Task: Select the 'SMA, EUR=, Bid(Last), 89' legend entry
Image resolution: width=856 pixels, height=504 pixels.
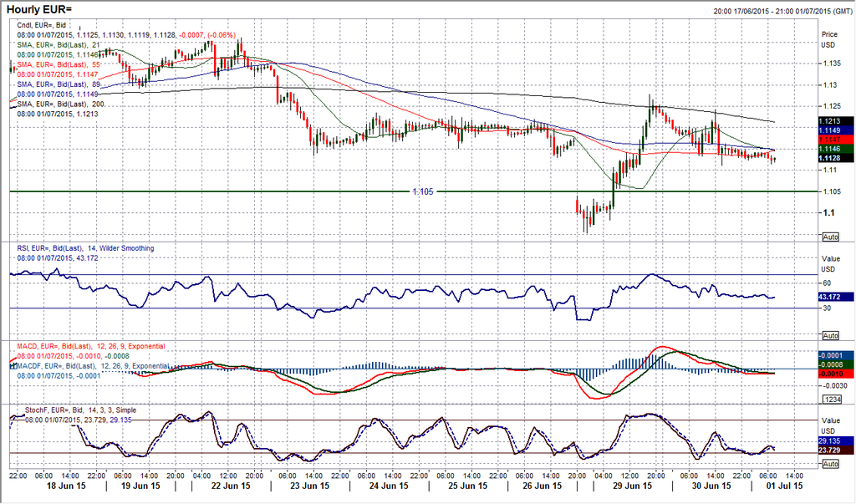Action: pyautogui.click(x=59, y=84)
